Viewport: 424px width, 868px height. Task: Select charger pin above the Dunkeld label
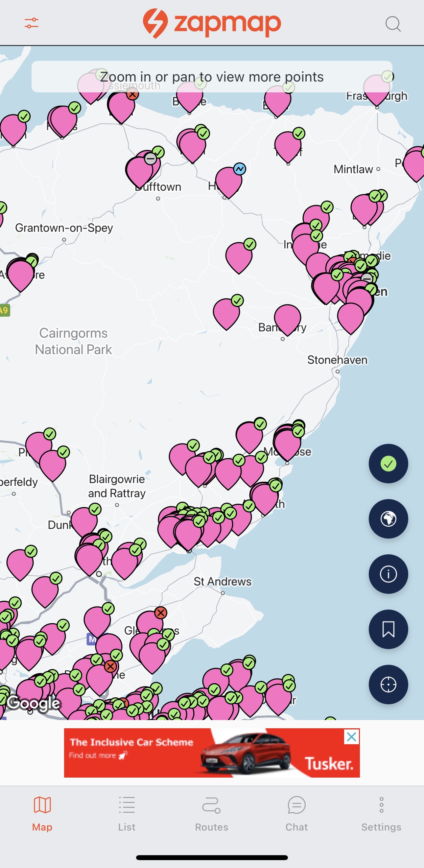pos(84,521)
